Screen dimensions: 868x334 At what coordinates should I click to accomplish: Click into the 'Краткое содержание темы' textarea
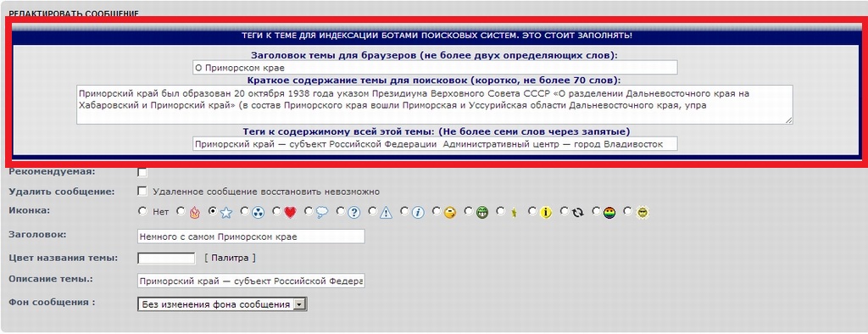[435, 104]
